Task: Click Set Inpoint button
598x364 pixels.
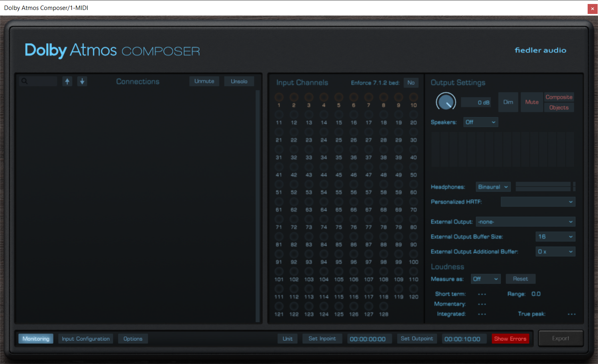Action: [322, 339]
